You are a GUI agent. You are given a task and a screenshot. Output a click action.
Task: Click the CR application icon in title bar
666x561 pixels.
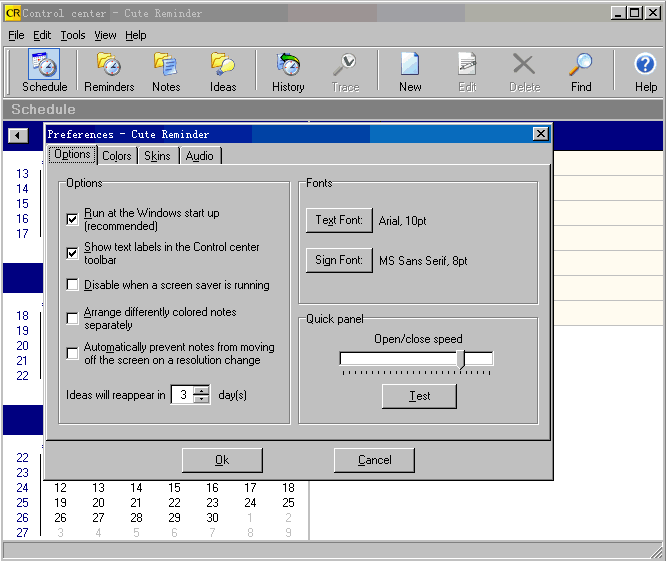point(13,13)
